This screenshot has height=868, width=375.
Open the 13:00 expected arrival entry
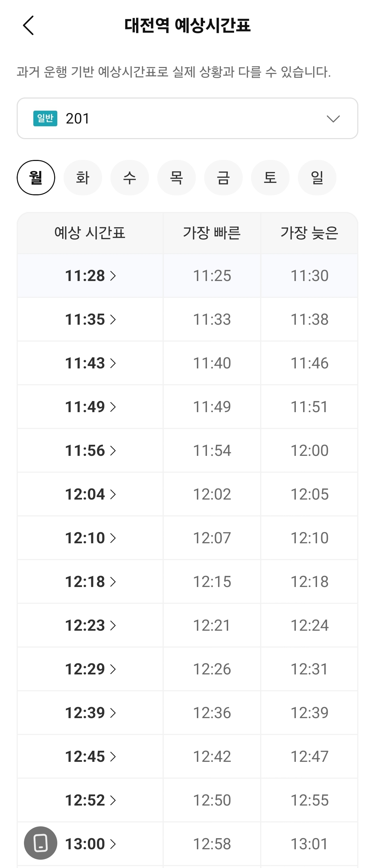pyautogui.click(x=90, y=844)
